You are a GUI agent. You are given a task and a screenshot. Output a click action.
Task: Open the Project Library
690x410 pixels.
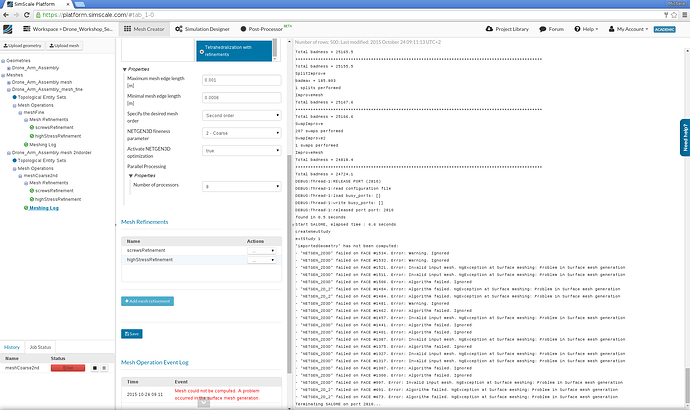(x=507, y=29)
